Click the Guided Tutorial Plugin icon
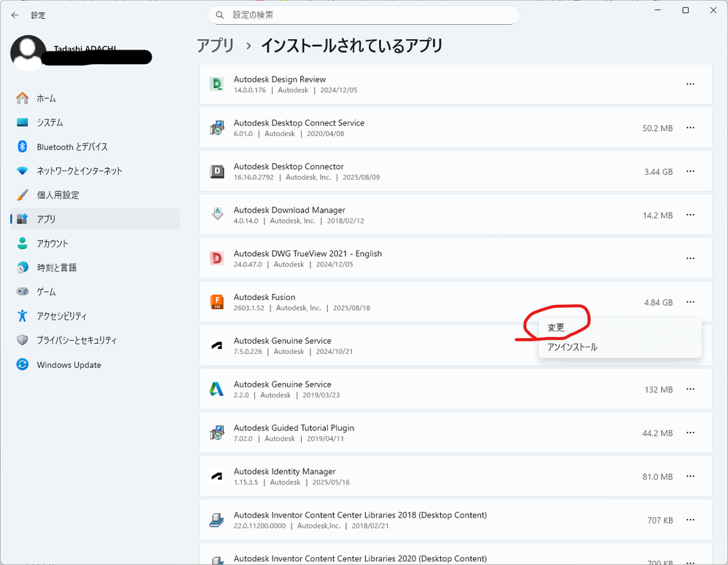This screenshot has height=565, width=728. coord(217,432)
